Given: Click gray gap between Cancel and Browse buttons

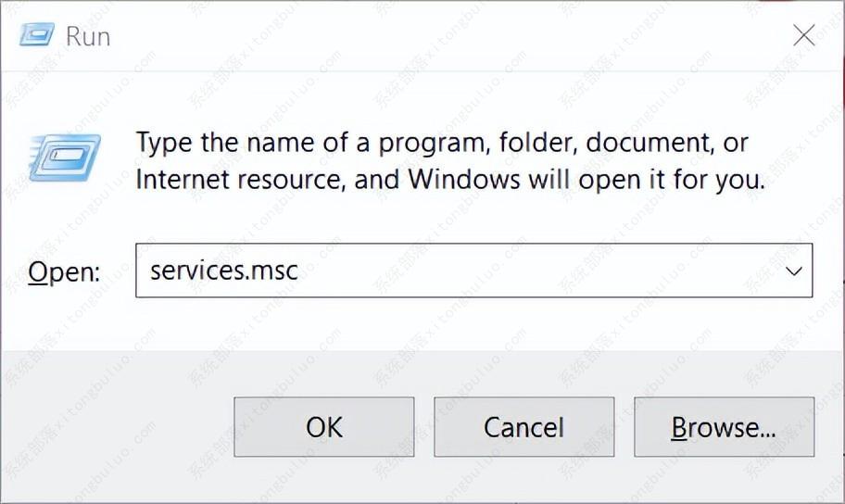Looking at the screenshot, I should [624, 427].
